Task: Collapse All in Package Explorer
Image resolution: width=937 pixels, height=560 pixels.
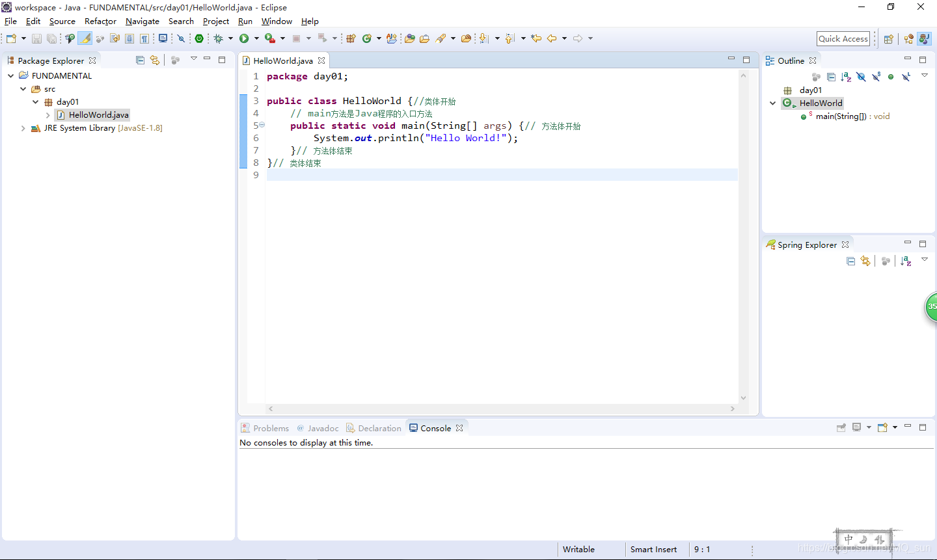Action: pos(140,60)
